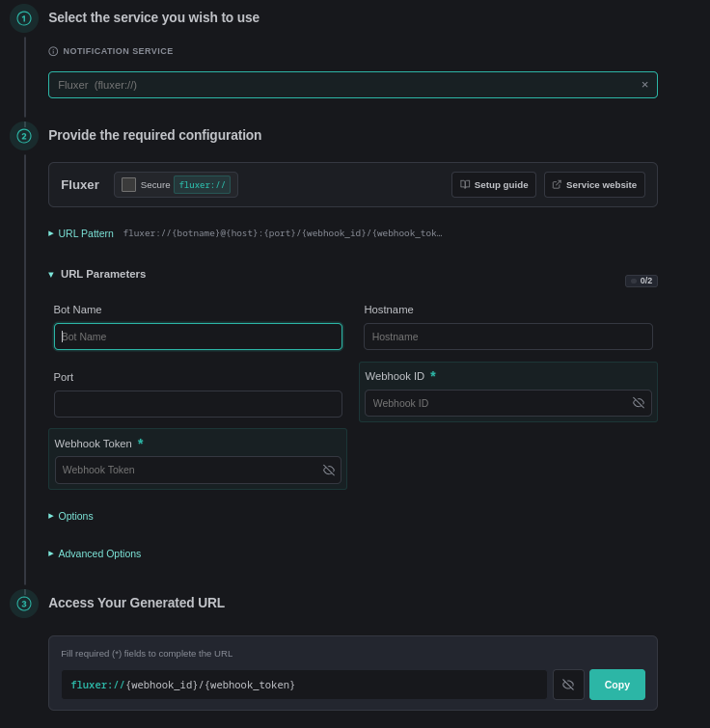Toggle generated URL visibility eye button
This screenshot has height=728, width=710.
click(568, 685)
